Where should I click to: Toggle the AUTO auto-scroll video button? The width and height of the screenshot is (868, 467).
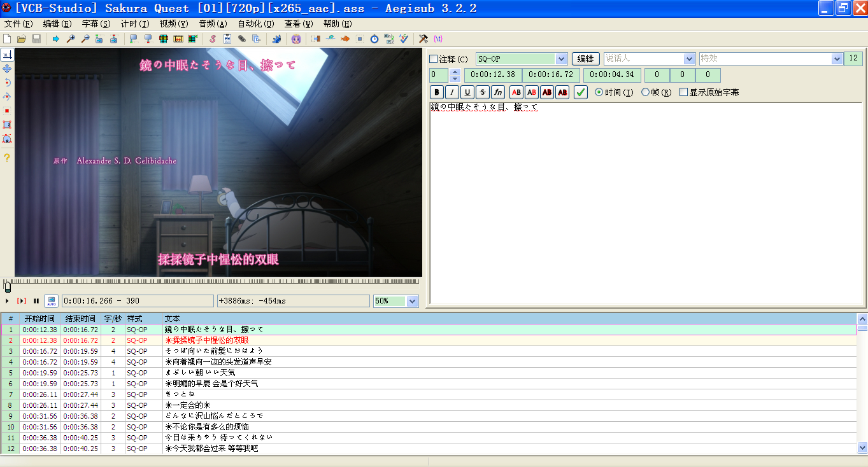(x=52, y=300)
